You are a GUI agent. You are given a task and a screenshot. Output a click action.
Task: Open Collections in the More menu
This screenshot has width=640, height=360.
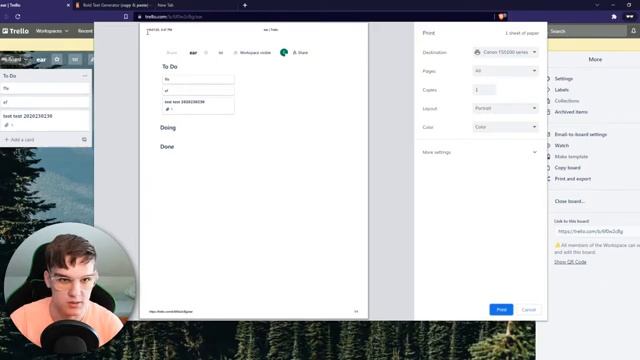pyautogui.click(x=567, y=101)
